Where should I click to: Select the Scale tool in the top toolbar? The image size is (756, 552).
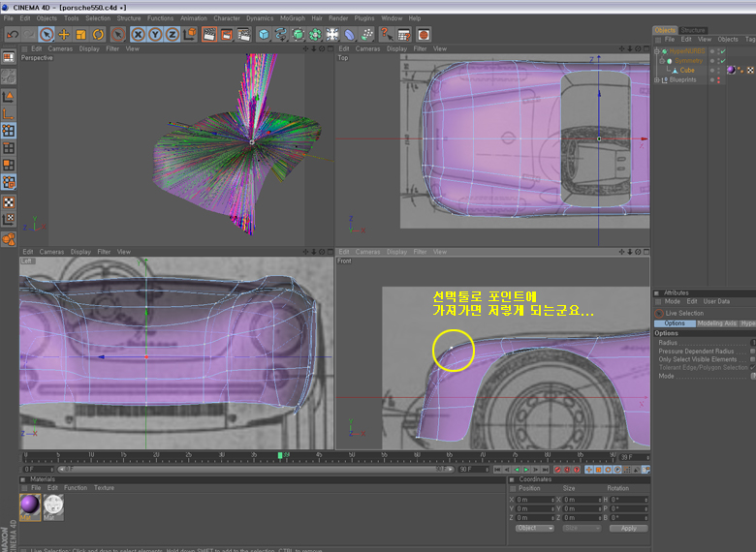pyautogui.click(x=81, y=35)
